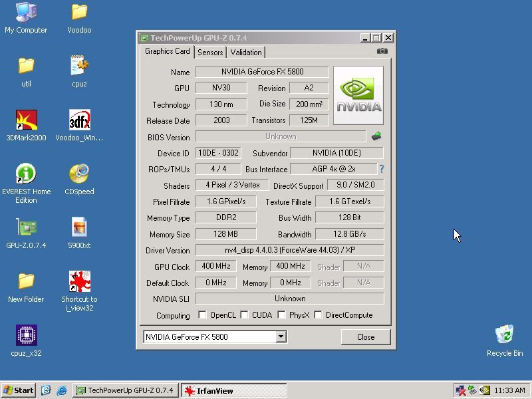Click the Subvendor value NVIDIA (10DE)

click(x=337, y=153)
